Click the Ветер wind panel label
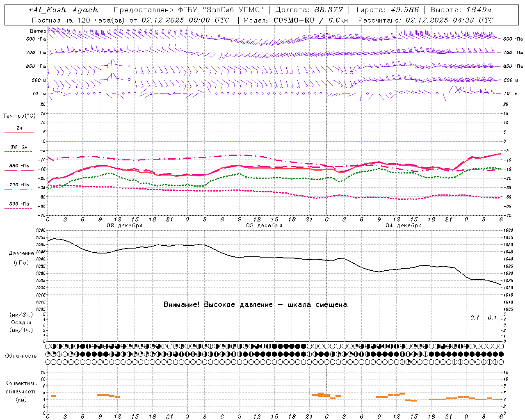This screenshot has height=420, width=525. pos(38,31)
